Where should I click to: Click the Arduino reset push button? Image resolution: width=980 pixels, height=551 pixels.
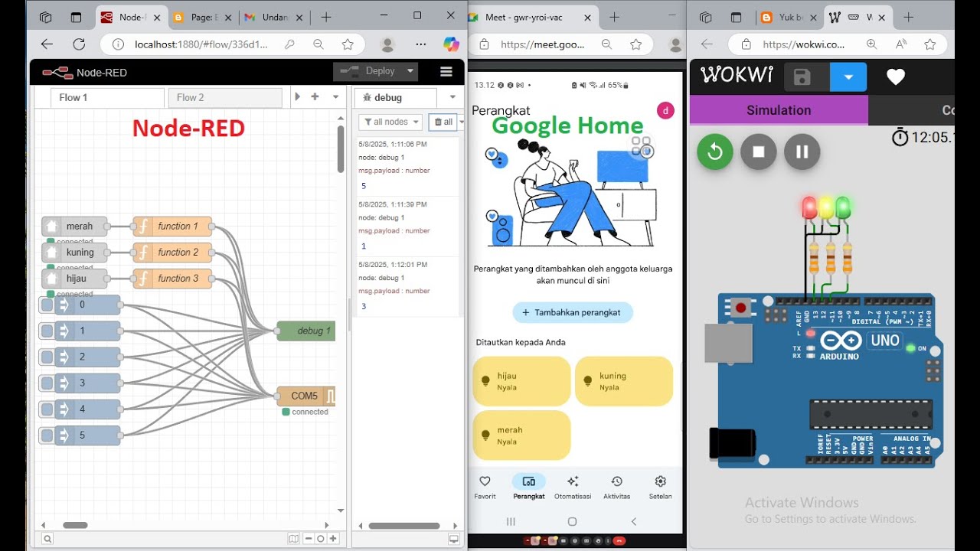(x=740, y=308)
